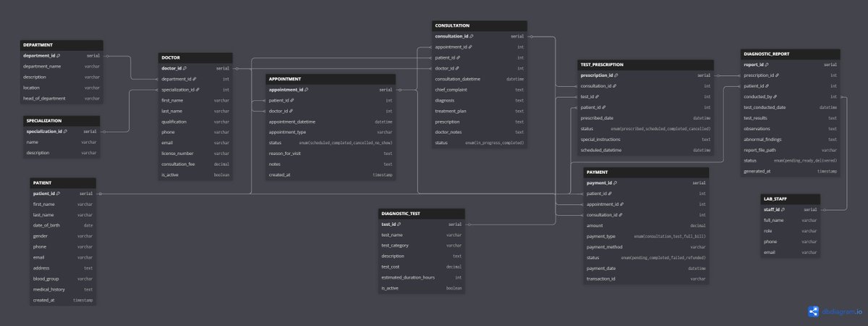Select the PATIENT table header
This screenshot has height=326, width=868.
coord(63,183)
